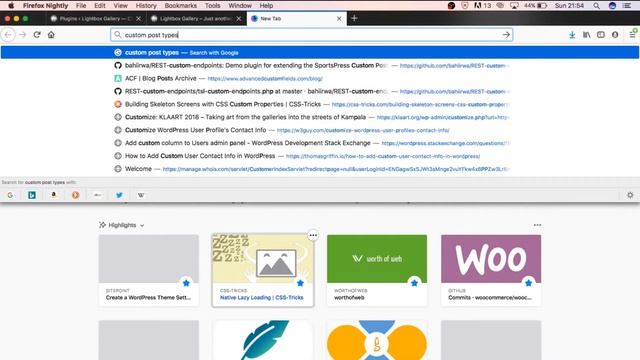Select 'custom post types — Search with Google' suggestion
Viewport: 640px width, 360px height.
point(320,52)
